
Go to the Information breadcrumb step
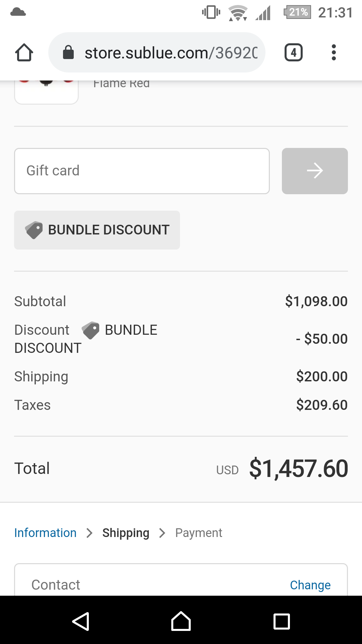(x=45, y=533)
